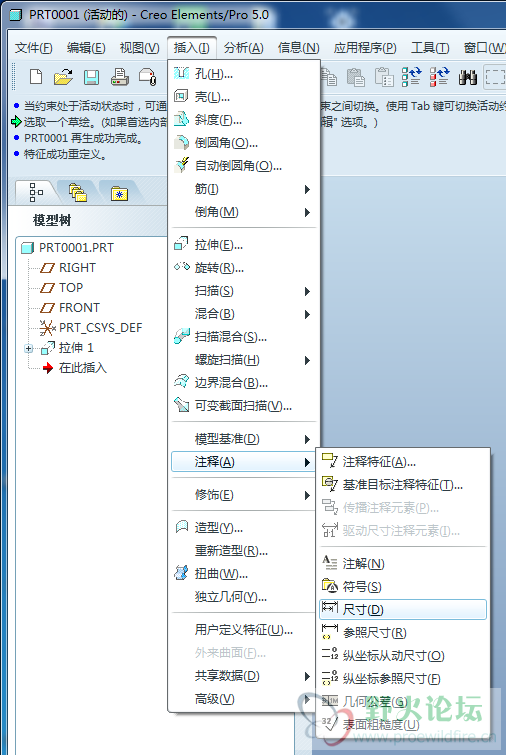Open the 编辑(E) Edit menu
506x755 pixels.
tap(86, 48)
